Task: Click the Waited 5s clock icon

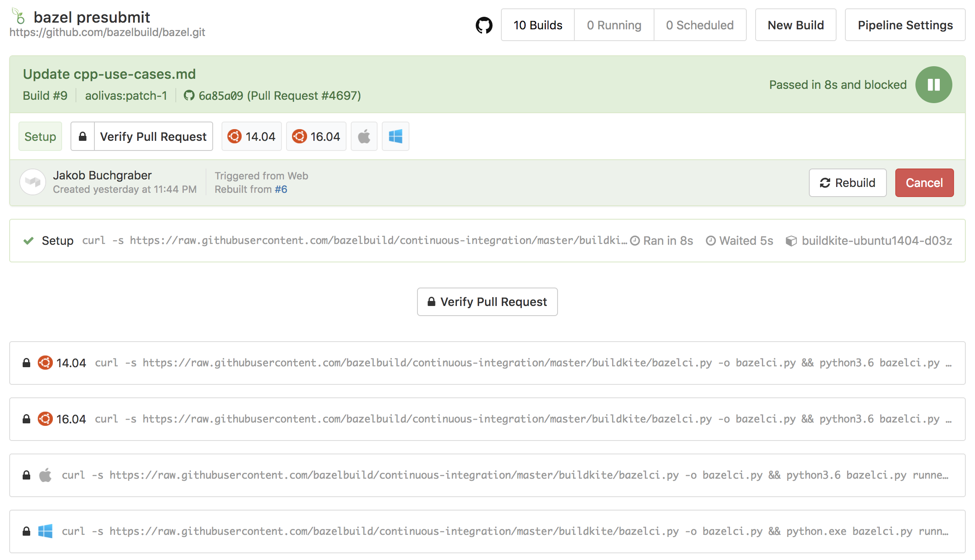Action: pyautogui.click(x=711, y=241)
